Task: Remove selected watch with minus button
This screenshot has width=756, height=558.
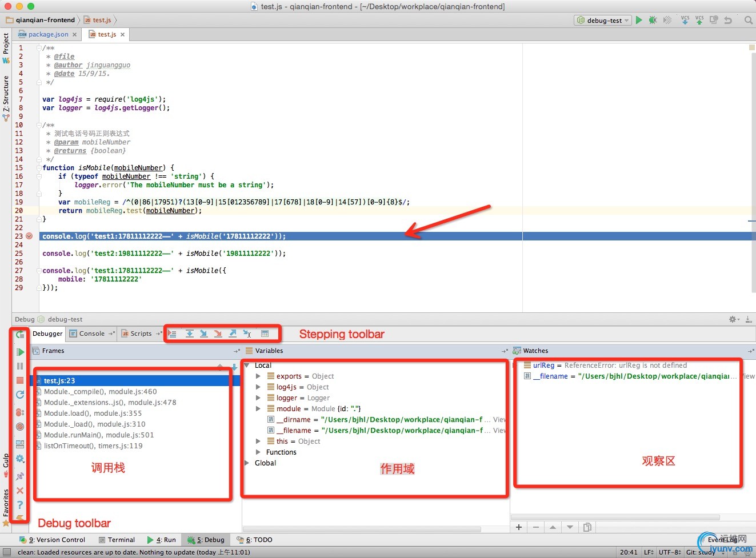Action: (x=535, y=527)
